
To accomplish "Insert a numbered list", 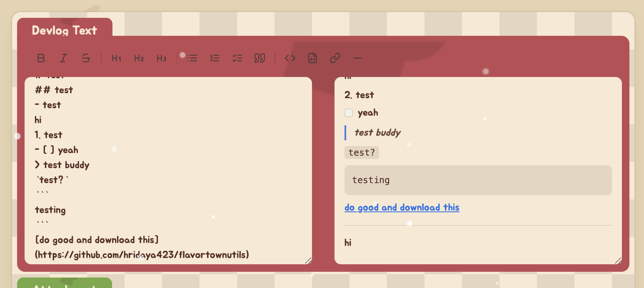I will [215, 58].
